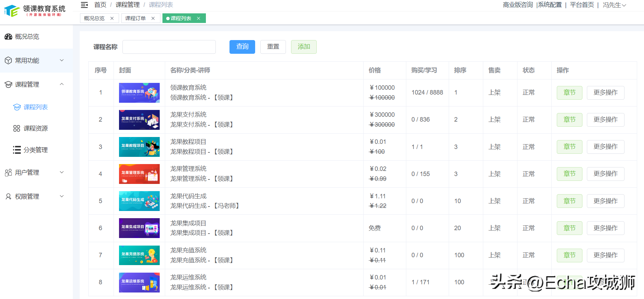Open 更多操作 for 龙果集成项目 row
The image size is (644, 299).
(605, 228)
